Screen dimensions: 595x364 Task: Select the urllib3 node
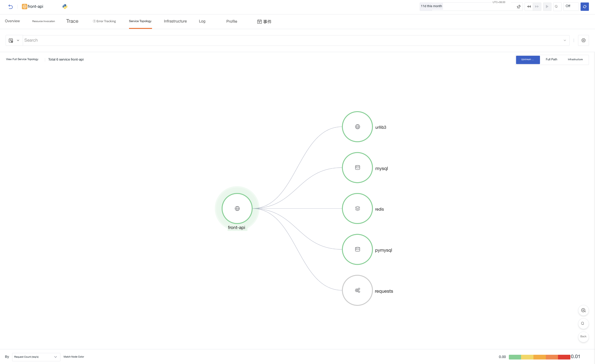point(357,127)
